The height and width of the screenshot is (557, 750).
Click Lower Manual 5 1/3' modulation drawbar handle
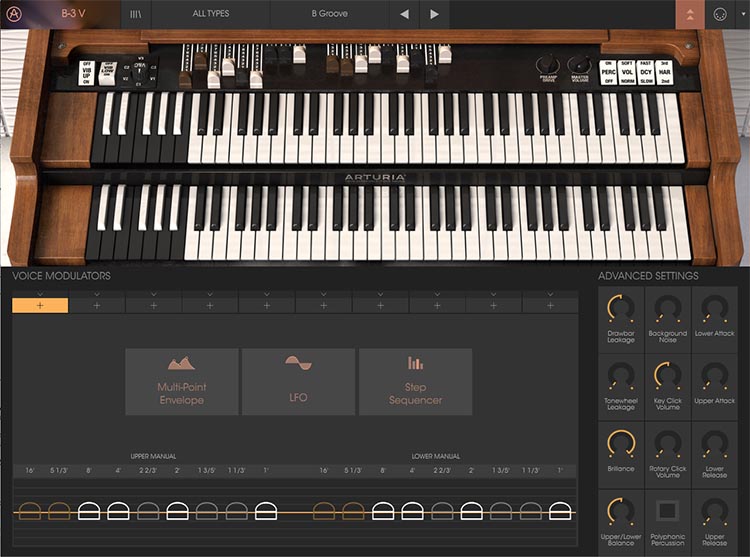pyautogui.click(x=353, y=511)
